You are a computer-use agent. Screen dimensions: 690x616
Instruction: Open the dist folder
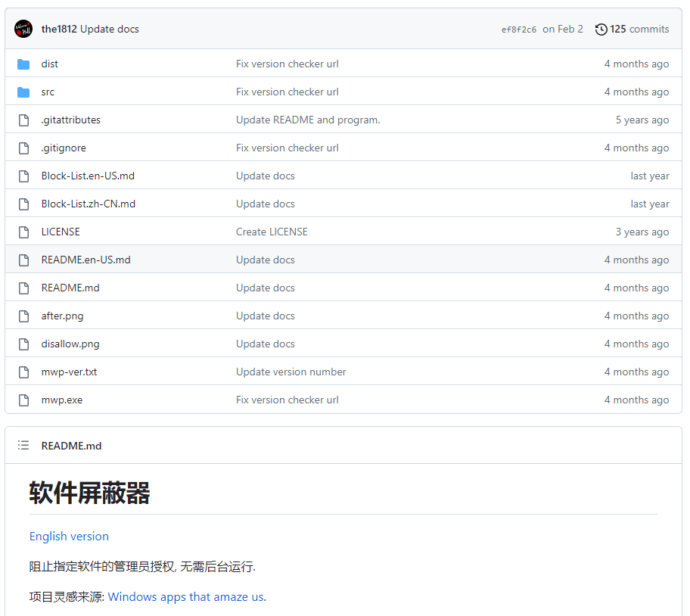(50, 64)
